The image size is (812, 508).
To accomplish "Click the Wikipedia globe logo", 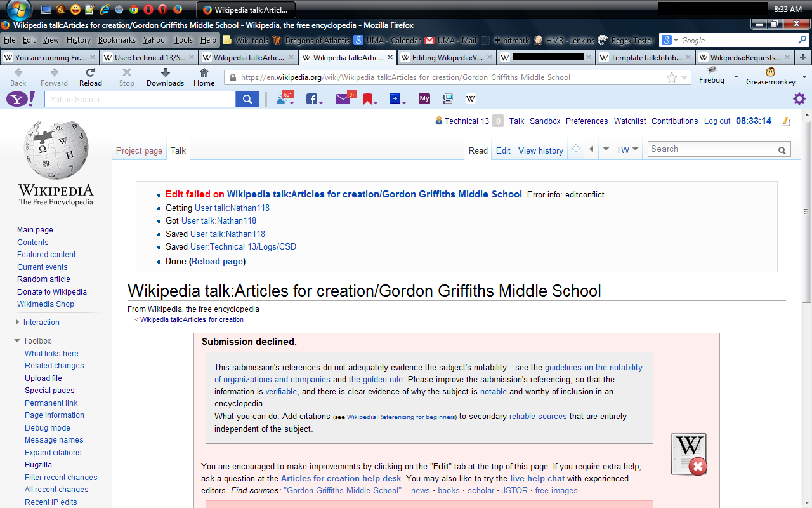I will 56,150.
